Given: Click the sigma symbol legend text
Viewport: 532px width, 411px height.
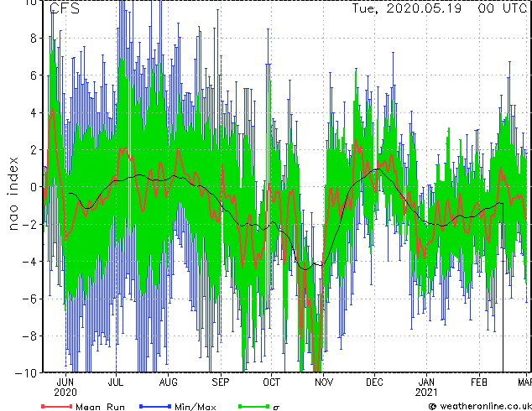Looking at the screenshot, I should pyautogui.click(x=276, y=408).
